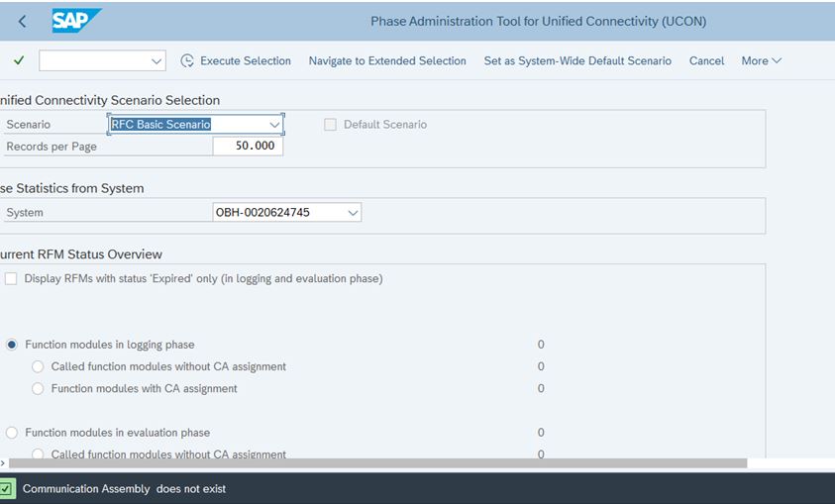Open the More menu
835x504 pixels.
tap(762, 60)
